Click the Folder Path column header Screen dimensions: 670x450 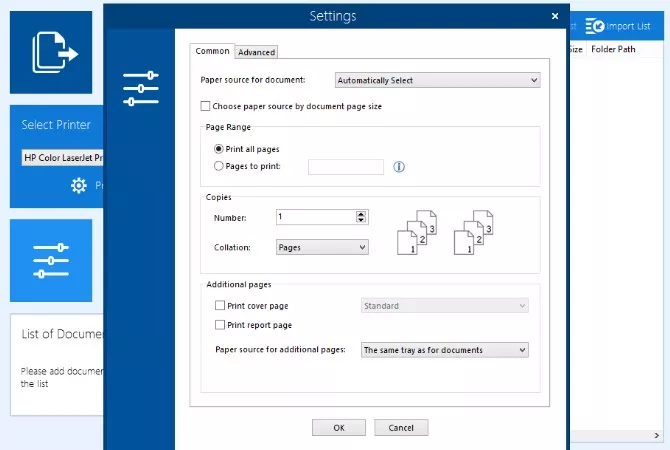(x=613, y=49)
